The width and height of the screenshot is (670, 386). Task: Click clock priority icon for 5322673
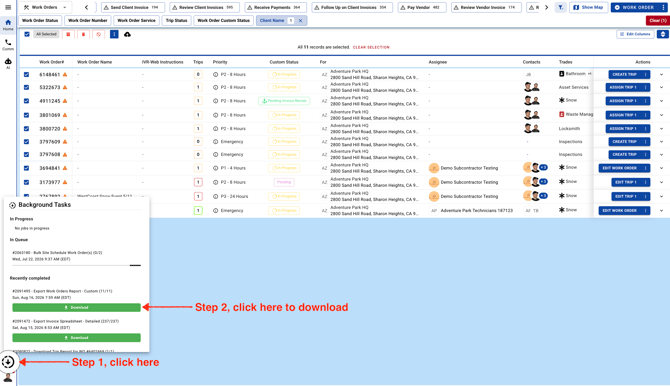(215, 87)
